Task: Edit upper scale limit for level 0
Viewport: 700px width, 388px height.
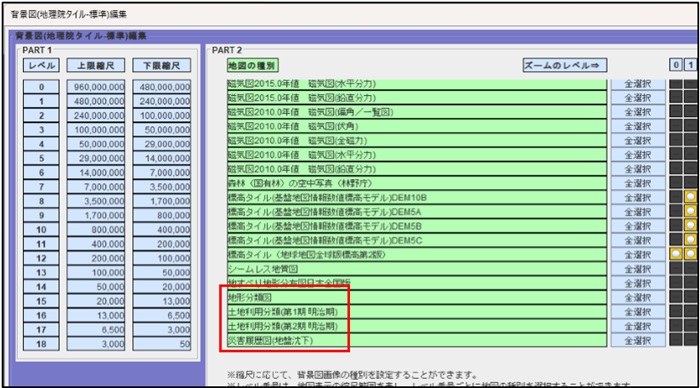Action: click(x=96, y=87)
